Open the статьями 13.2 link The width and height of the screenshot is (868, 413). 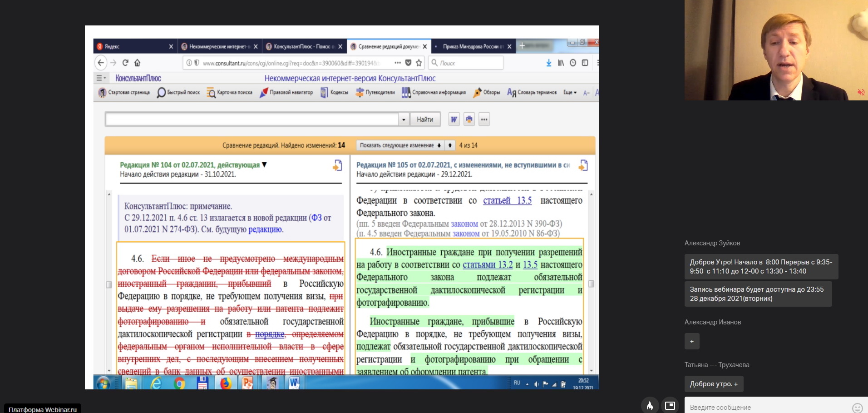[x=488, y=265]
